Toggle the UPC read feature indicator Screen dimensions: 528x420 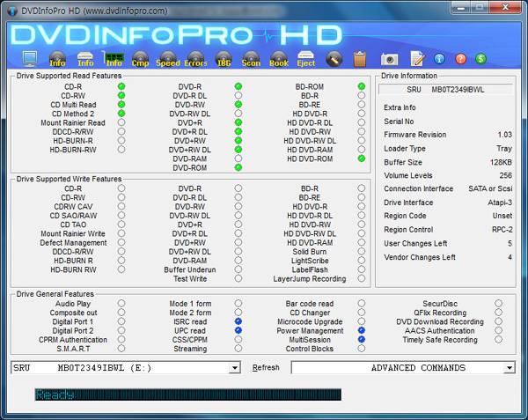pos(238,330)
